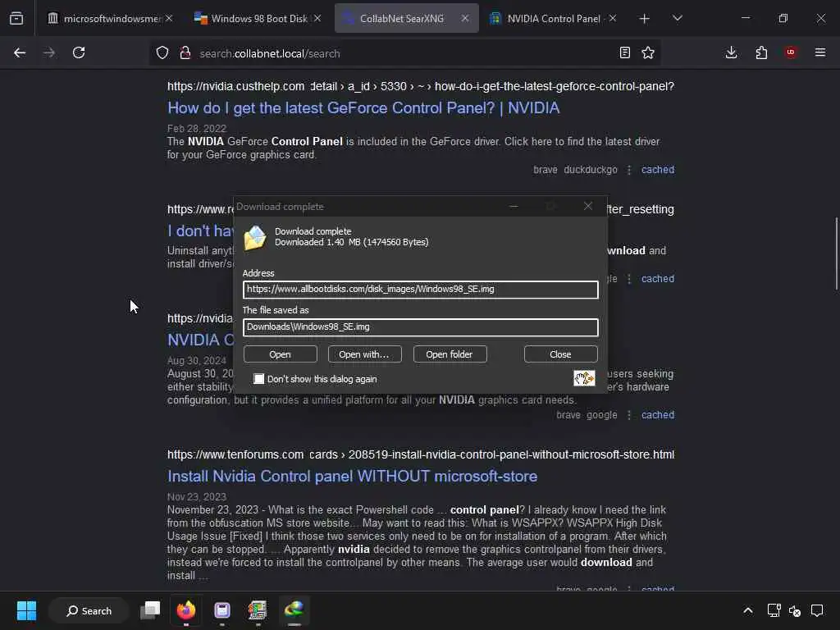
Task: Open the downloads panel arrow icon
Action: (731, 52)
